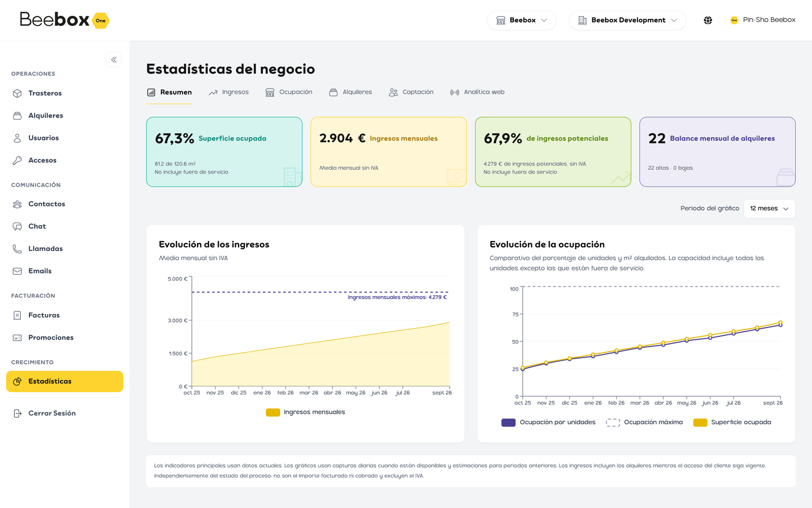Open the Ingresos mensuales 2.904 € card
Screen dimensions: 812x508
coord(389,152)
